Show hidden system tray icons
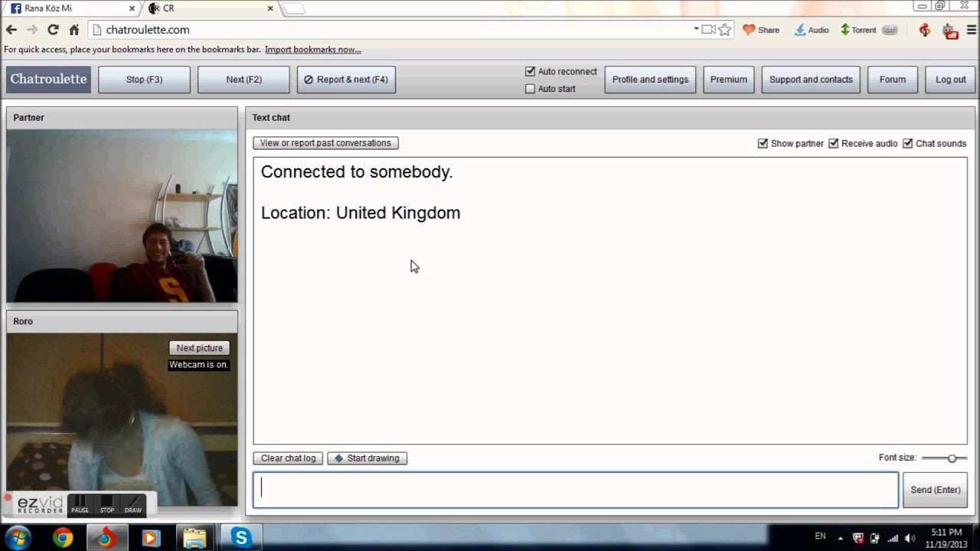 (841, 538)
